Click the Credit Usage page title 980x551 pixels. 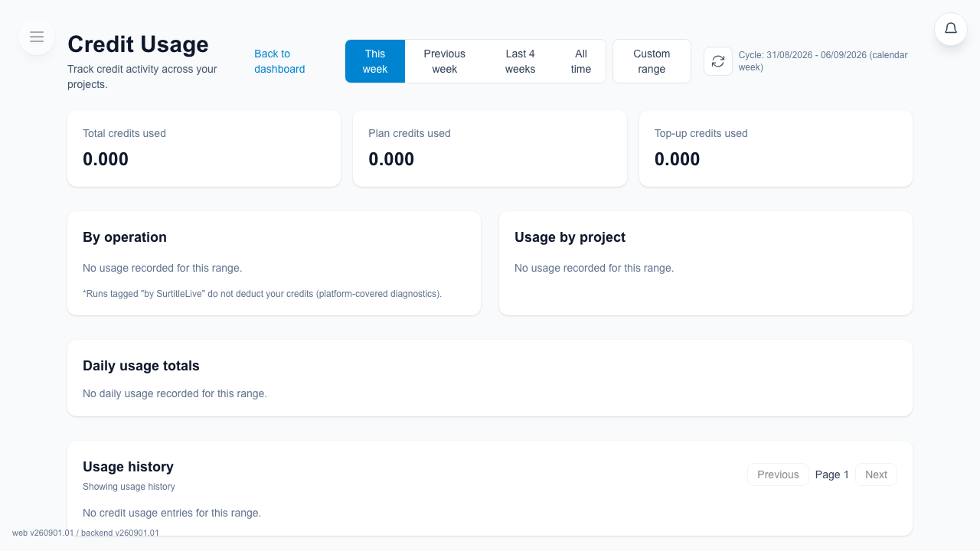(138, 44)
